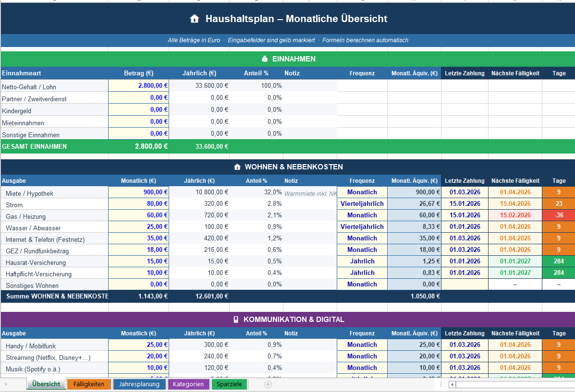The image size is (575, 392).
Task: Click the house icon beside WOHNEN & NEBENKOSTEN
Action: [x=237, y=167]
